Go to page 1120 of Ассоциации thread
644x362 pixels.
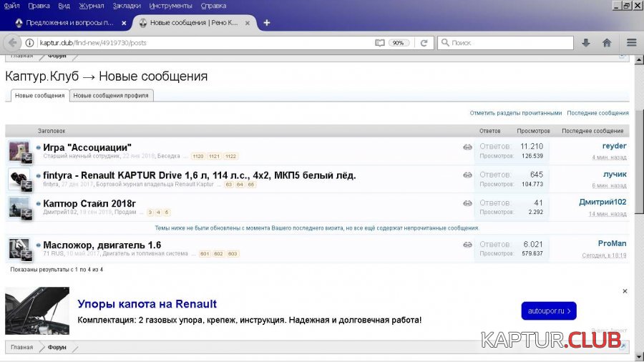click(x=198, y=157)
